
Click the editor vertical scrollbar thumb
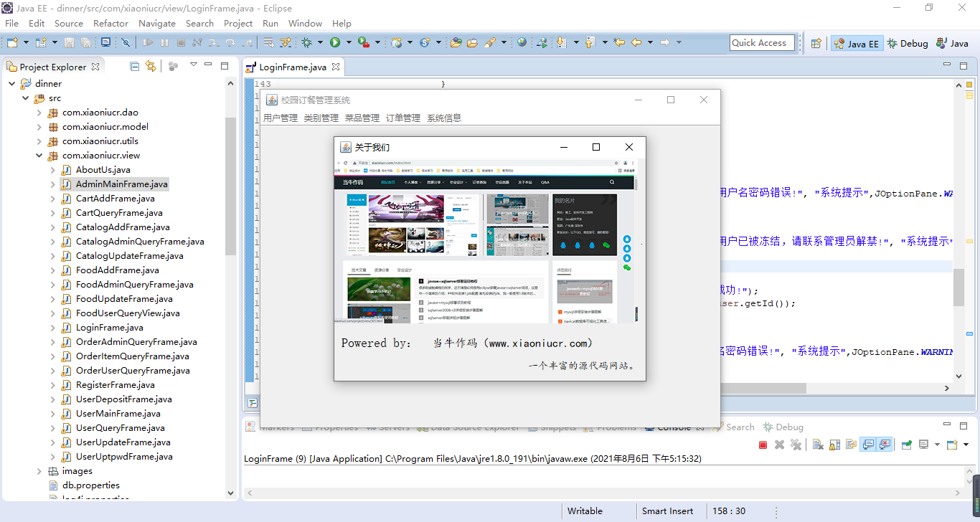pyautogui.click(x=958, y=288)
